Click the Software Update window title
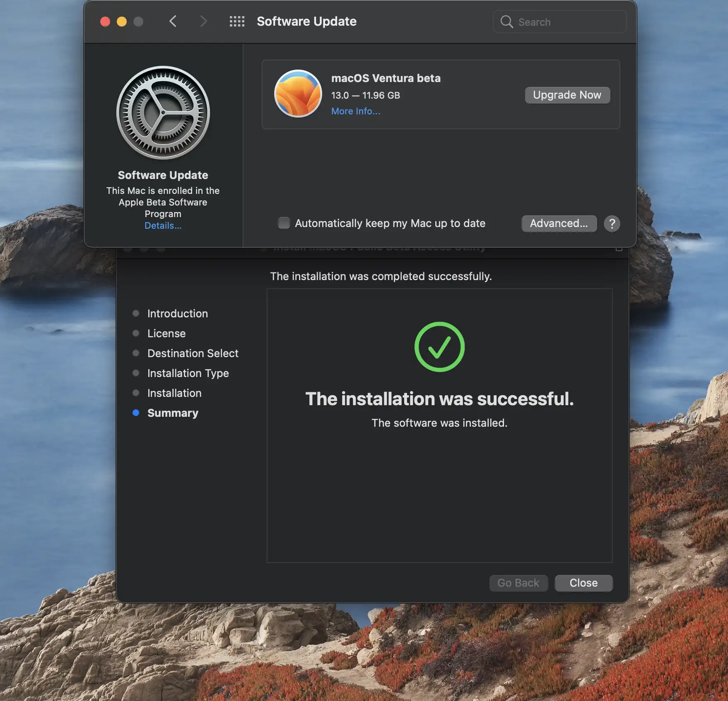 tap(306, 22)
